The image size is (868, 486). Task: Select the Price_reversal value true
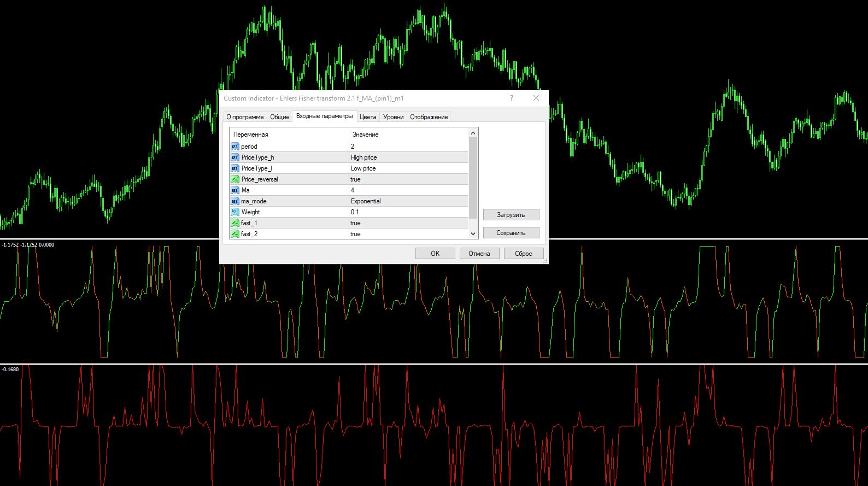[x=409, y=179]
